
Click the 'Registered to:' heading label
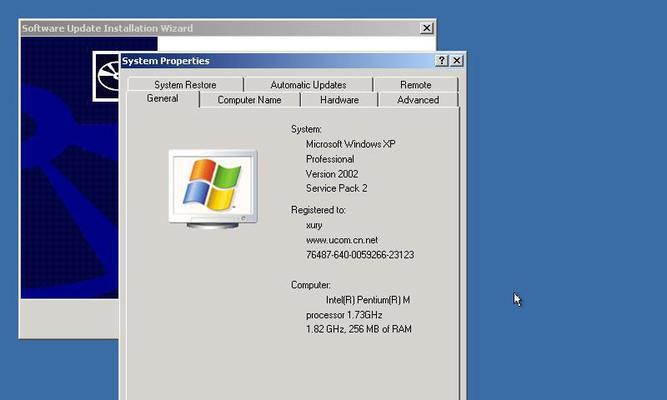pyautogui.click(x=318, y=210)
